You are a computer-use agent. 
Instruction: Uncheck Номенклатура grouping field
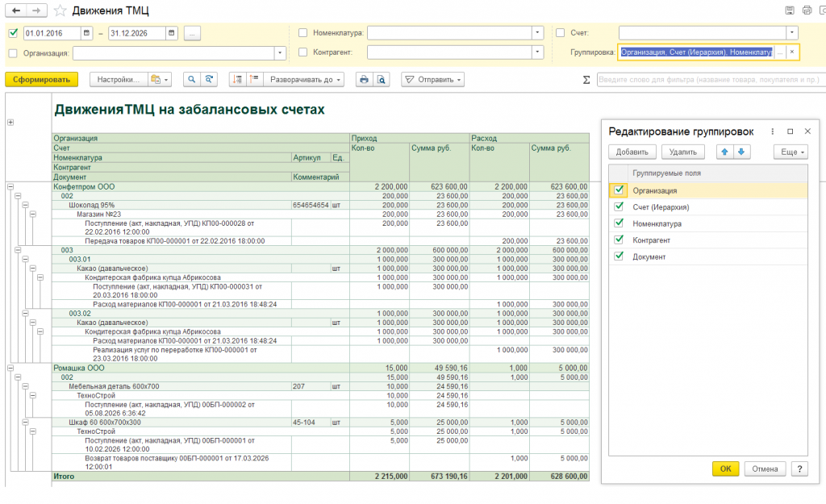[619, 223]
